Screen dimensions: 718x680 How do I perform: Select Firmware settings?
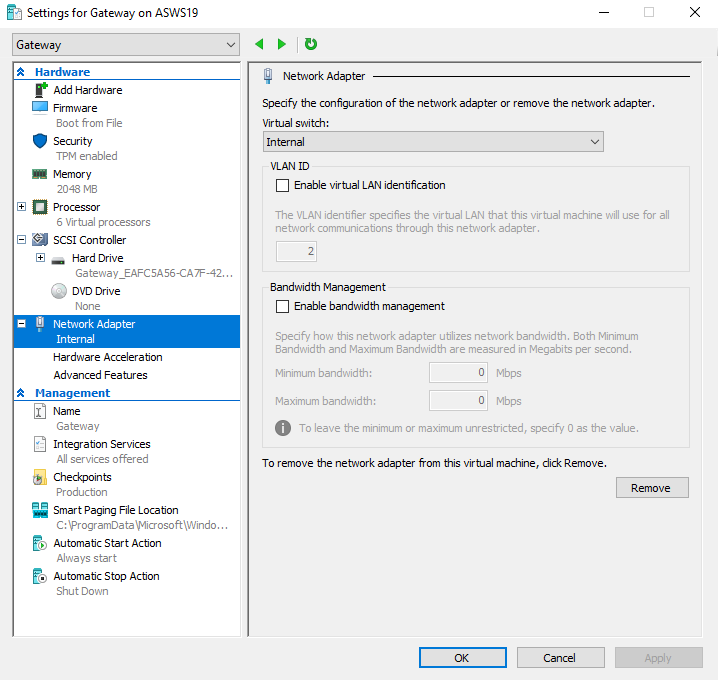coord(75,108)
